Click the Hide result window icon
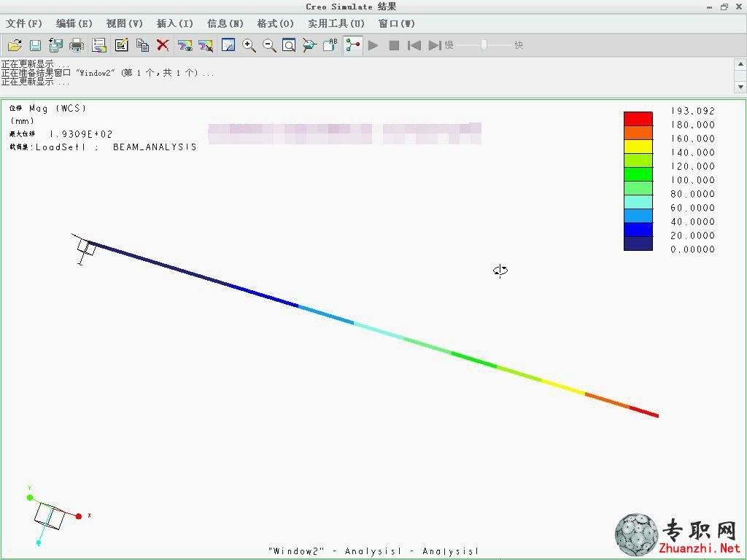Image resolution: width=747 pixels, height=560 pixels. click(x=205, y=45)
